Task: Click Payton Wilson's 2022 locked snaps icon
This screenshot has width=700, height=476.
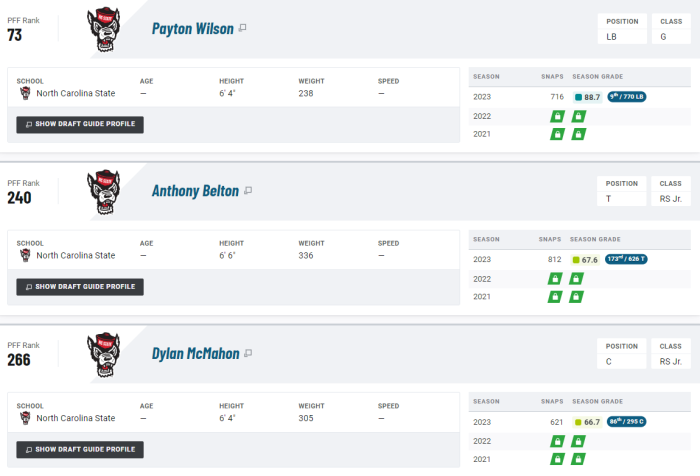Action: coord(557,117)
